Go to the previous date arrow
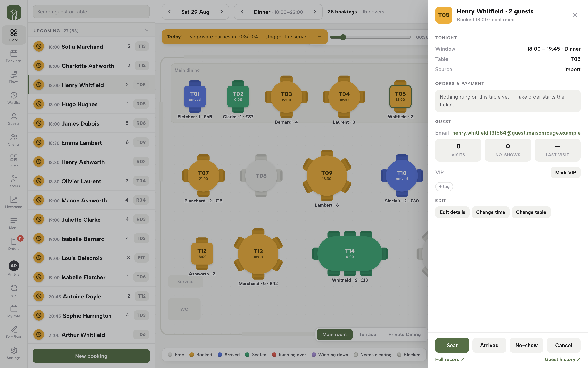This screenshot has width=588, height=368. [x=170, y=12]
